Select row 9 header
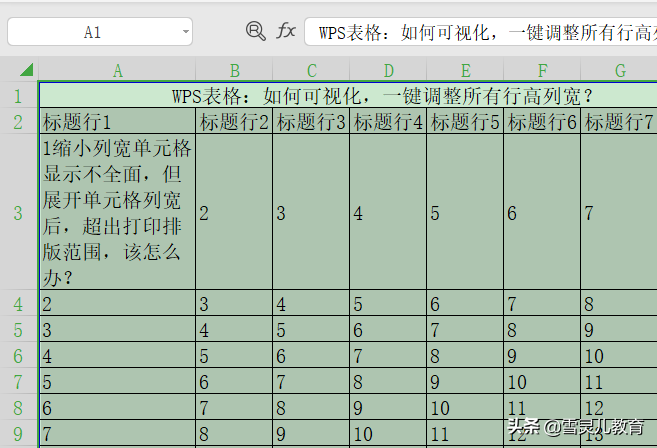Image resolution: width=657 pixels, height=448 pixels. coord(18,434)
